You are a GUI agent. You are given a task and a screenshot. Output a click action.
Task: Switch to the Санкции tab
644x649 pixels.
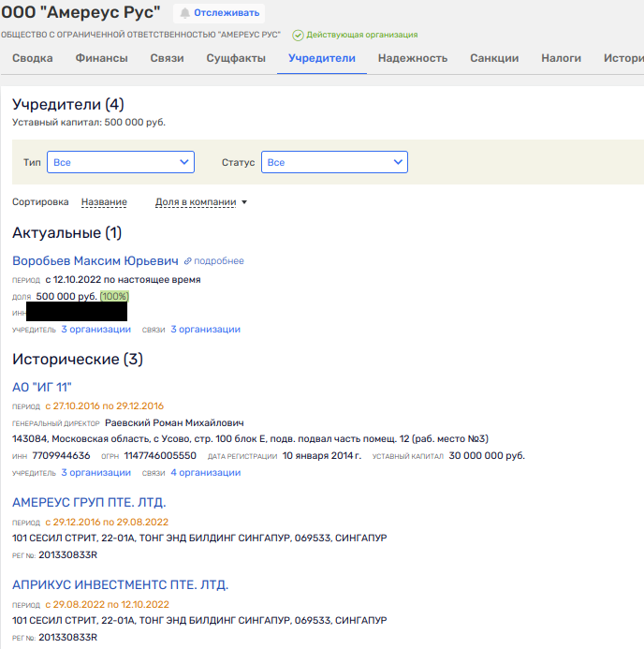pyautogui.click(x=494, y=58)
